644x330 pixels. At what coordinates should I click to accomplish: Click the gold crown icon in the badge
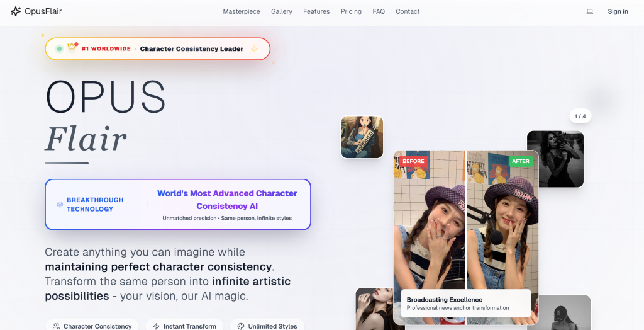coord(72,47)
